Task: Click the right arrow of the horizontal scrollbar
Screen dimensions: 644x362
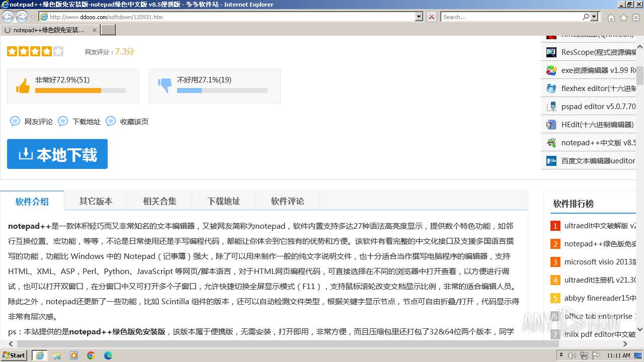Action: tap(625, 344)
